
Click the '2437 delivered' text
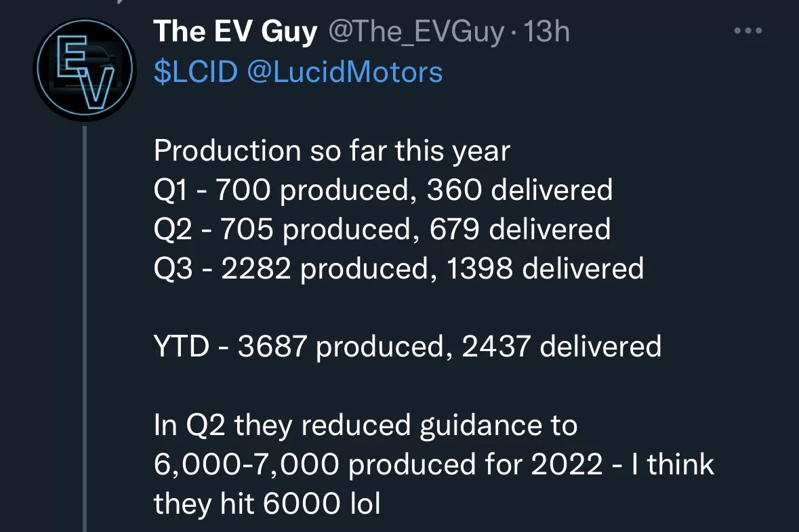pyautogui.click(x=562, y=346)
